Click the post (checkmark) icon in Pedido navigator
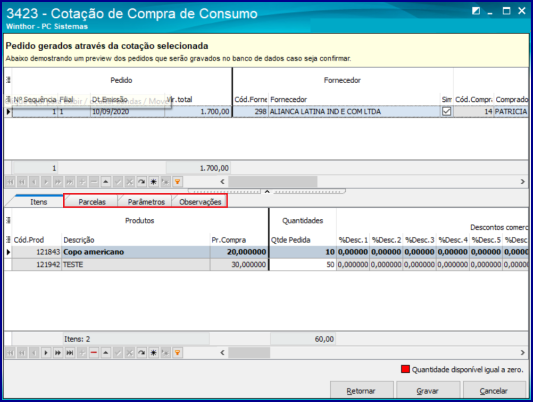The image size is (533, 402). (x=118, y=182)
